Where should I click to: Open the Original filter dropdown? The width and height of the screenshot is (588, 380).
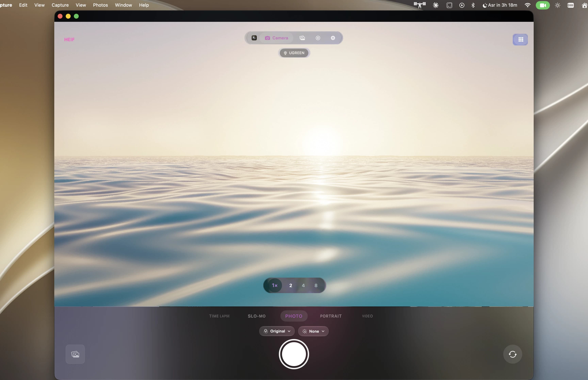click(277, 331)
